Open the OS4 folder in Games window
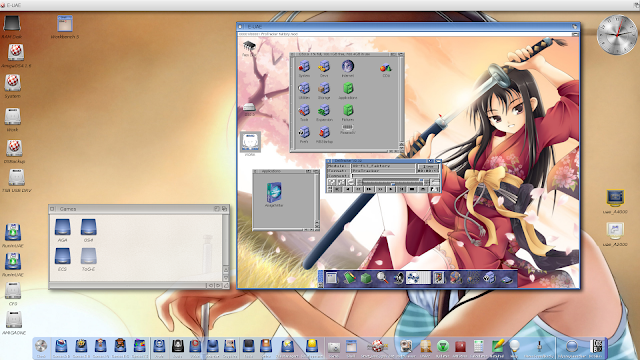The height and width of the screenshot is (360, 640). click(x=89, y=227)
